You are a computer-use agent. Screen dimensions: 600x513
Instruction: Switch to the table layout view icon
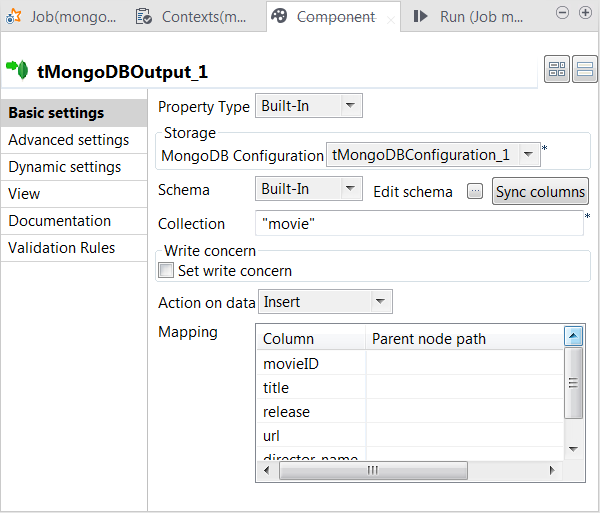[557, 69]
